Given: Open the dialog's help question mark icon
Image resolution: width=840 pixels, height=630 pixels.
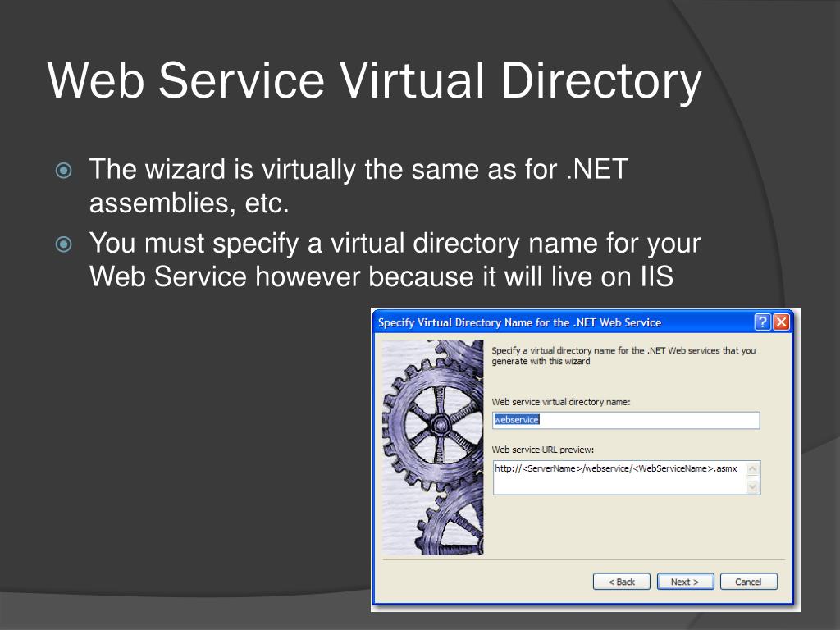Looking at the screenshot, I should click(x=762, y=322).
